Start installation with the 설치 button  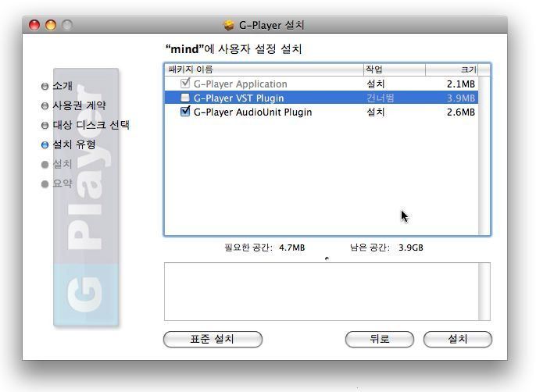(458, 339)
